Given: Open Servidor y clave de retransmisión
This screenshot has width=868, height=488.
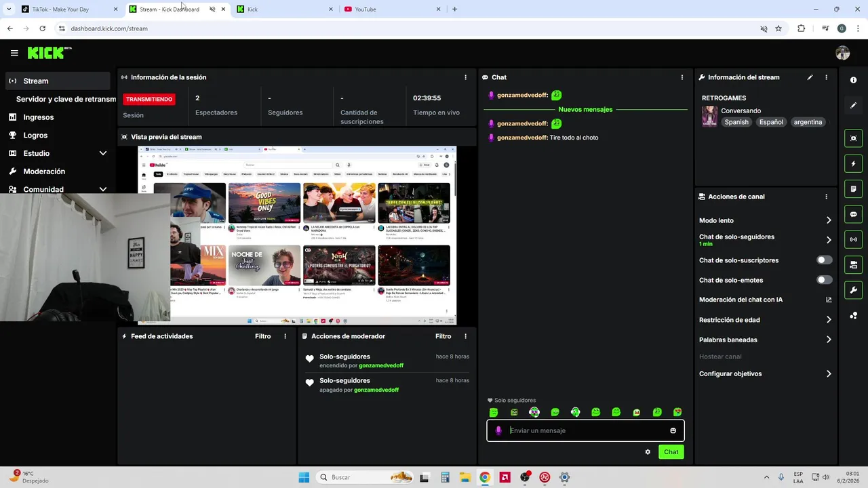Looking at the screenshot, I should tap(66, 99).
